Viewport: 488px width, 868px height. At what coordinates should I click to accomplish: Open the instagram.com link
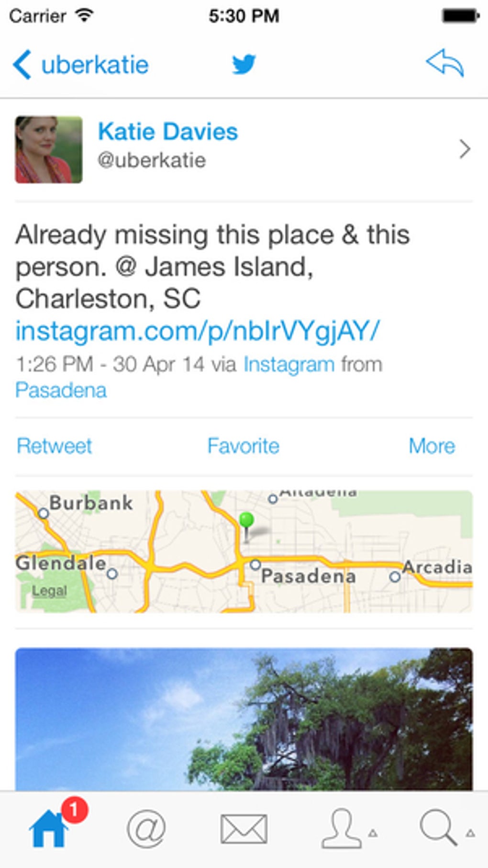198,331
